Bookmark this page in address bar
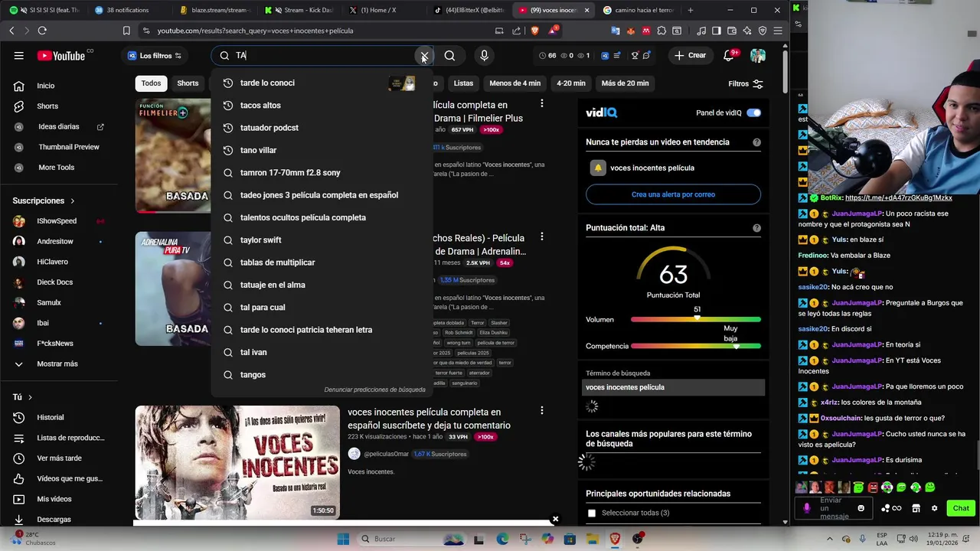Screen dimensions: 980x551 point(126,31)
